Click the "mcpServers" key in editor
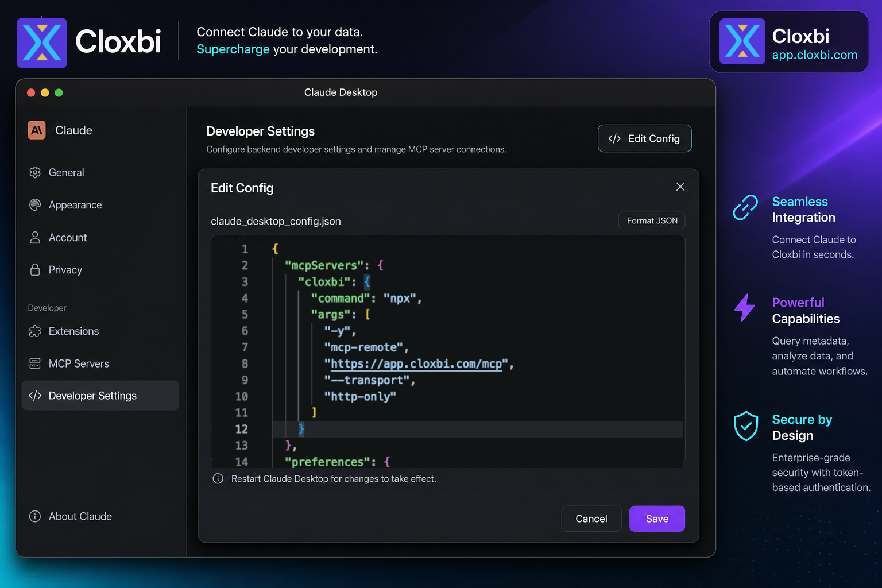 tap(324, 265)
